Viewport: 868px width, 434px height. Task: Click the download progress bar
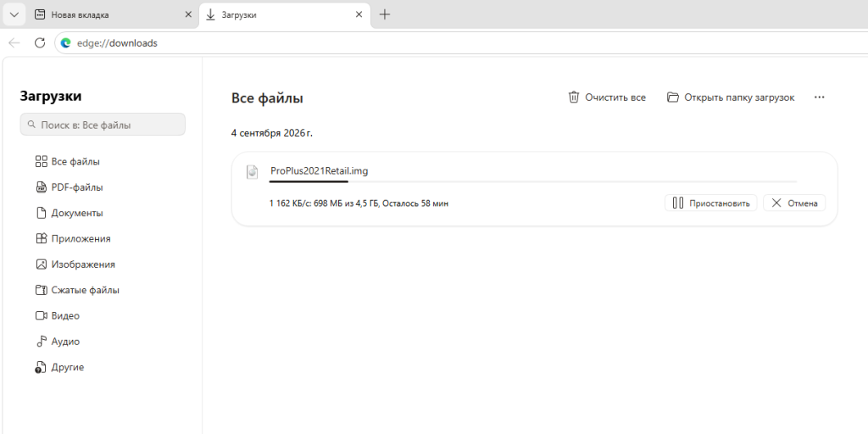point(533,181)
